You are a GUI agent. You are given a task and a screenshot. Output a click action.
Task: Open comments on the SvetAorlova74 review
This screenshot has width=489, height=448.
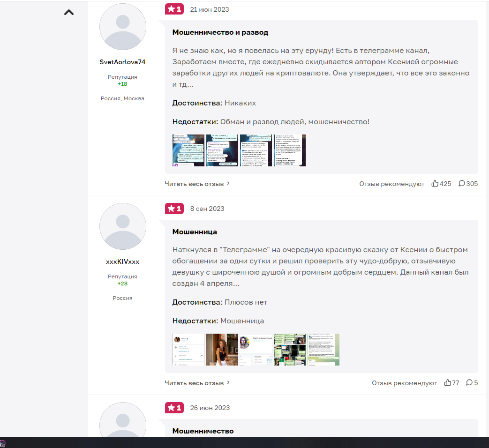tap(462, 184)
